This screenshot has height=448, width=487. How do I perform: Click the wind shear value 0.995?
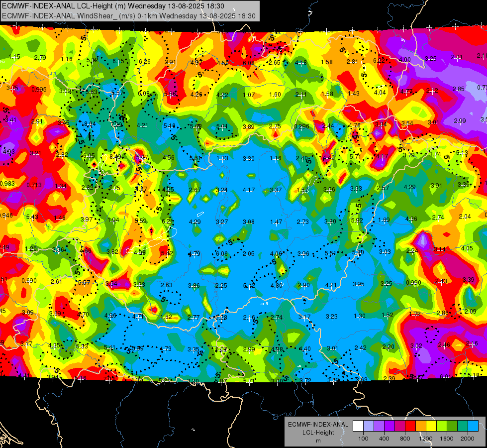coord(39,90)
